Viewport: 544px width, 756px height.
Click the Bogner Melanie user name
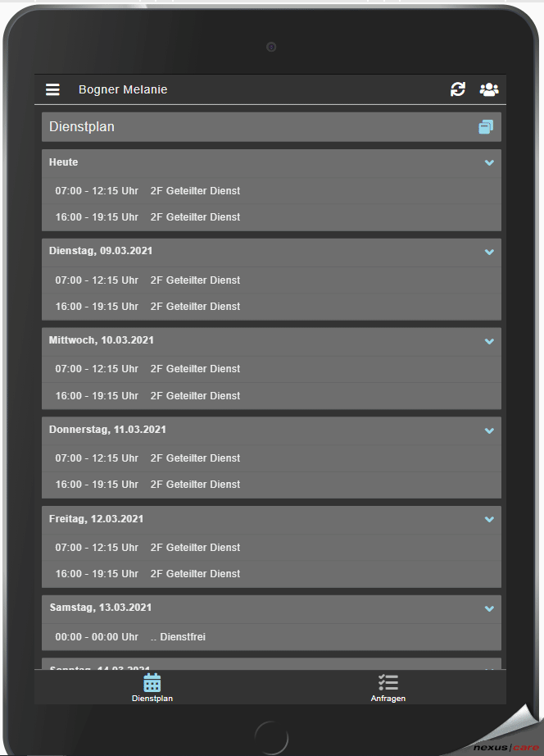tap(123, 89)
